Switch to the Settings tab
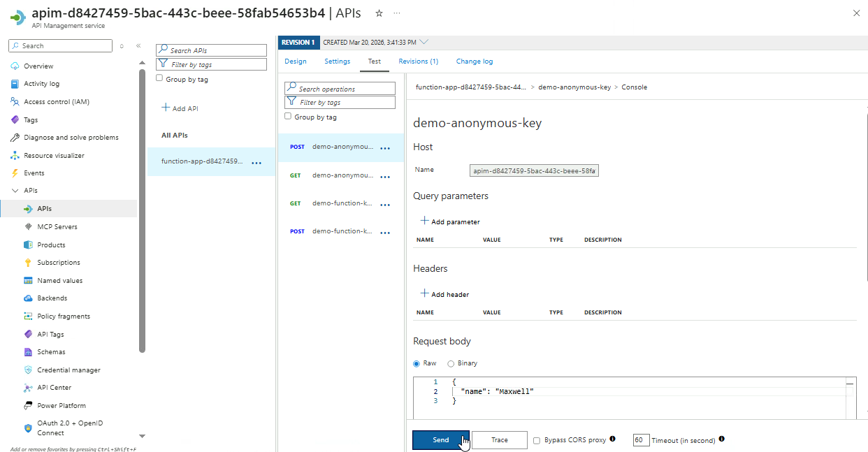 [337, 61]
